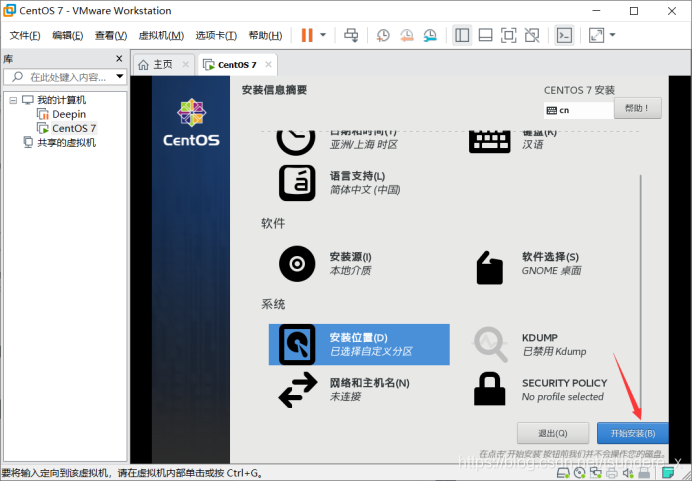This screenshot has width=692, height=481.
Task: Open the snapshot manager
Action: [430, 35]
